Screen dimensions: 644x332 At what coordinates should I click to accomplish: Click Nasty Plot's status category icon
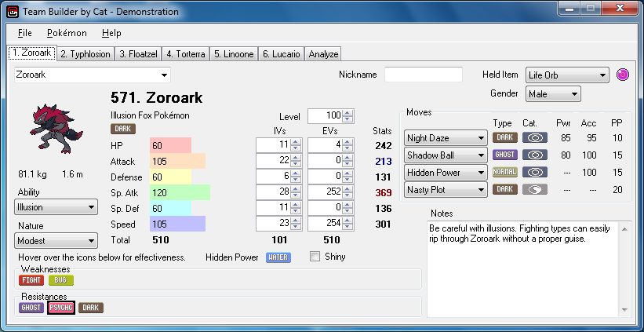(534, 189)
